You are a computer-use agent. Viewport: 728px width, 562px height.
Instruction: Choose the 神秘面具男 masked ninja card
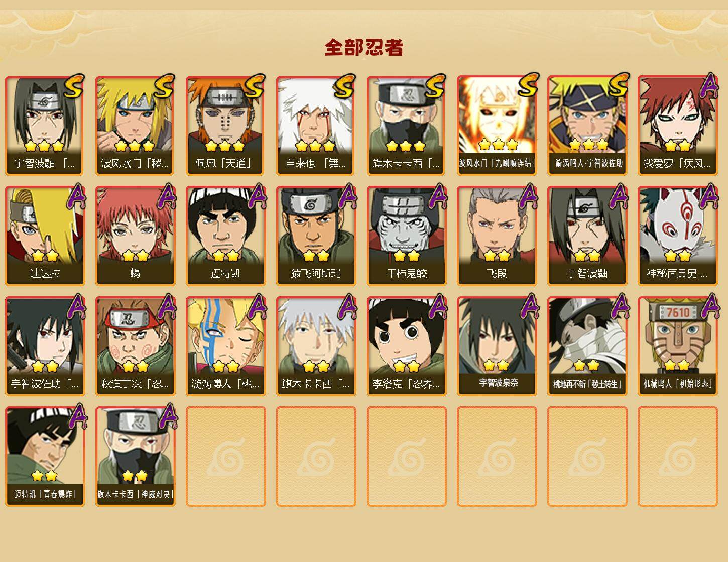click(x=677, y=236)
